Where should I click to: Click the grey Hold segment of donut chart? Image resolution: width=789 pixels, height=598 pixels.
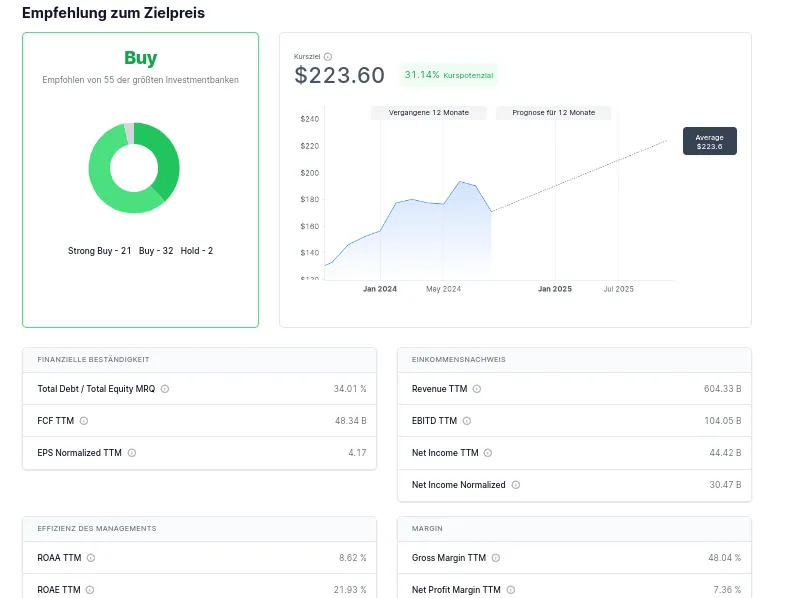click(129, 132)
